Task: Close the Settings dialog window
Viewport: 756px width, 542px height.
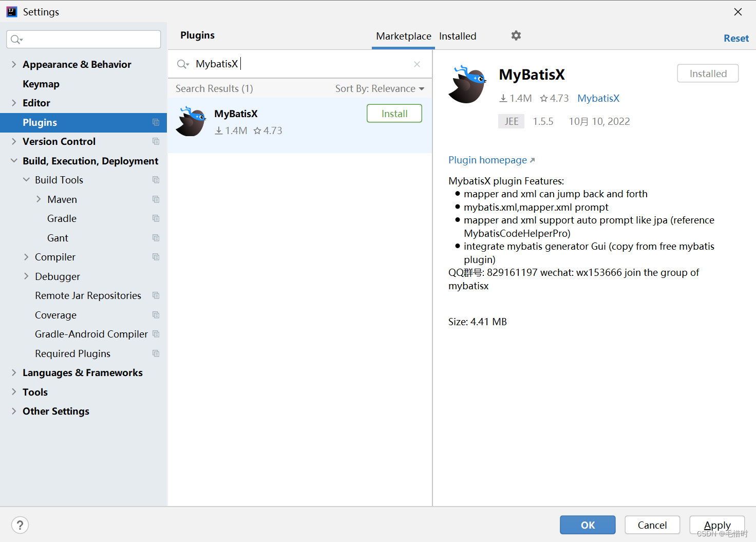Action: point(738,12)
